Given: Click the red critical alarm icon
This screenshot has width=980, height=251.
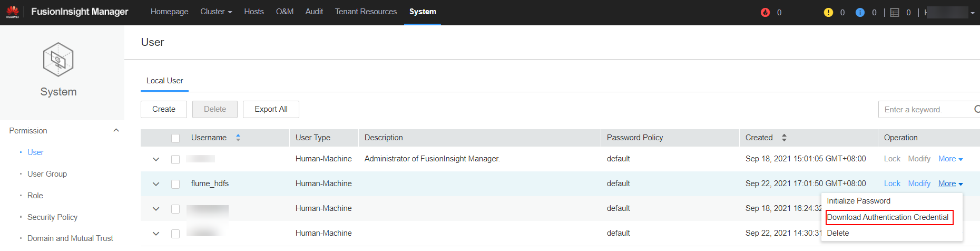Looking at the screenshot, I should pyautogui.click(x=765, y=12).
